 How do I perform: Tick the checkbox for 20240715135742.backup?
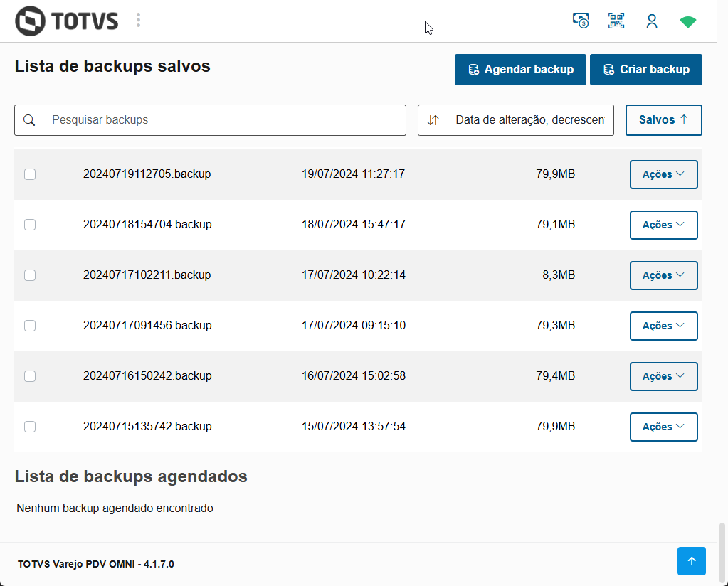(30, 427)
